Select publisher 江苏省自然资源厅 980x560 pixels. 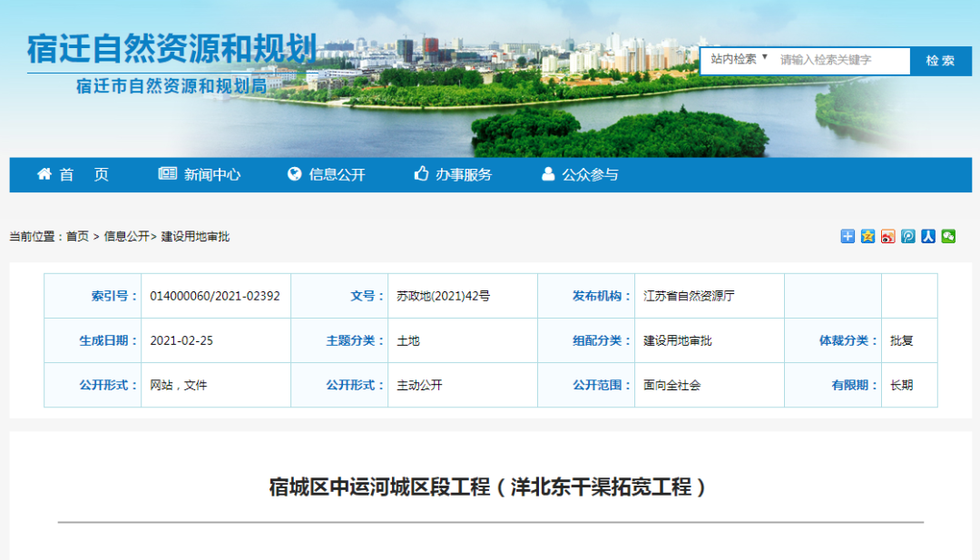click(689, 296)
